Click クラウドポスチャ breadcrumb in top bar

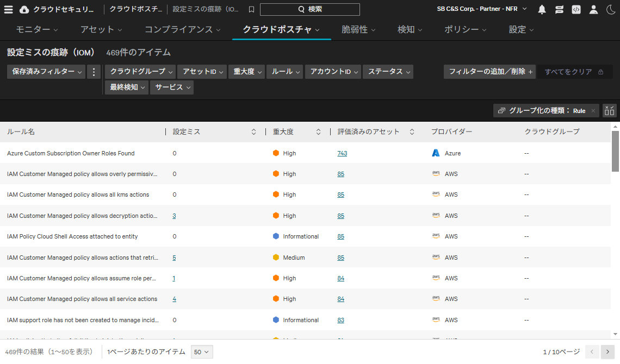click(x=135, y=9)
